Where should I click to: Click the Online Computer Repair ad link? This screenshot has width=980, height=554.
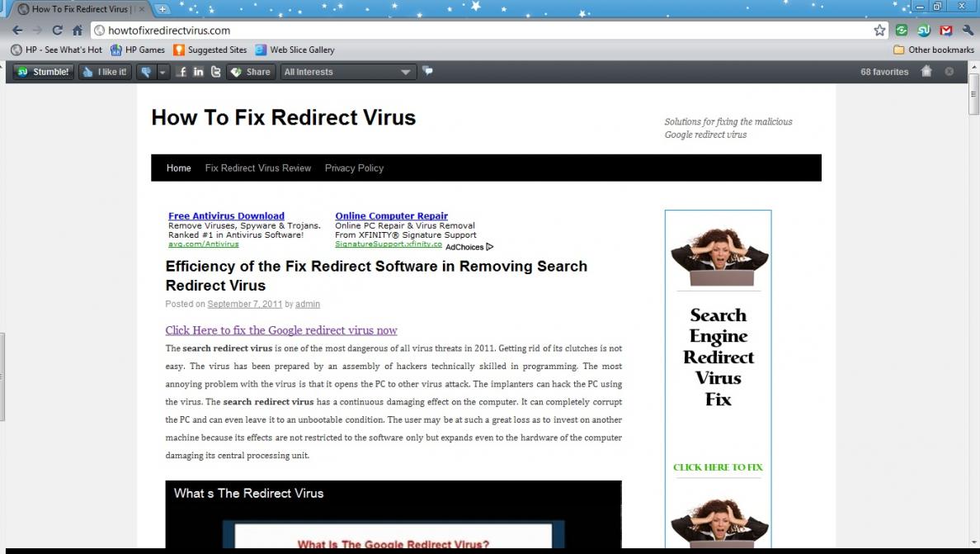pos(391,215)
